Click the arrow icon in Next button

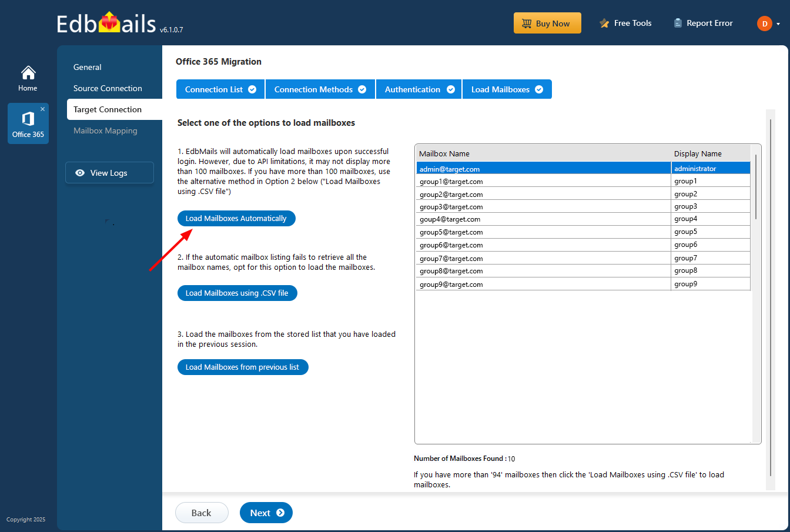tap(280, 513)
